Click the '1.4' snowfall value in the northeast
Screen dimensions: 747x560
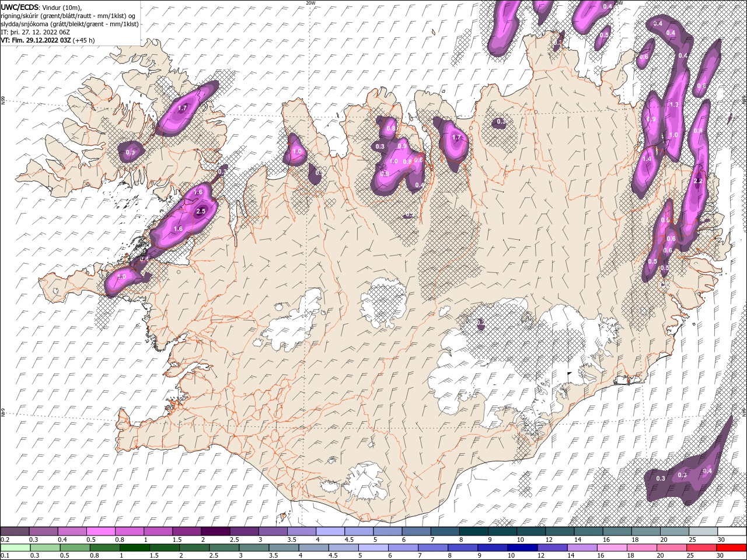[647, 159]
